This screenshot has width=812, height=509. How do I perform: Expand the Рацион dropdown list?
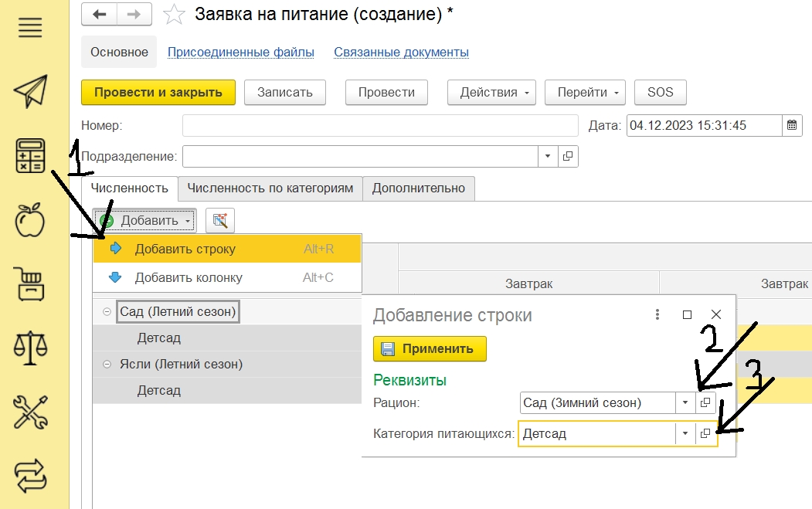(x=685, y=402)
